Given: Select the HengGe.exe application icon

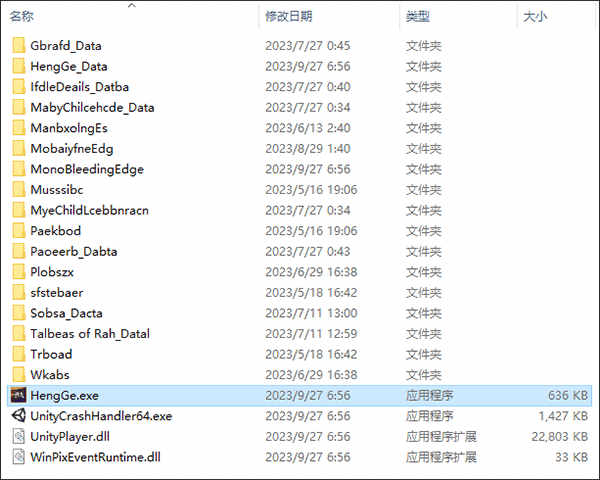Looking at the screenshot, I should tap(18, 395).
